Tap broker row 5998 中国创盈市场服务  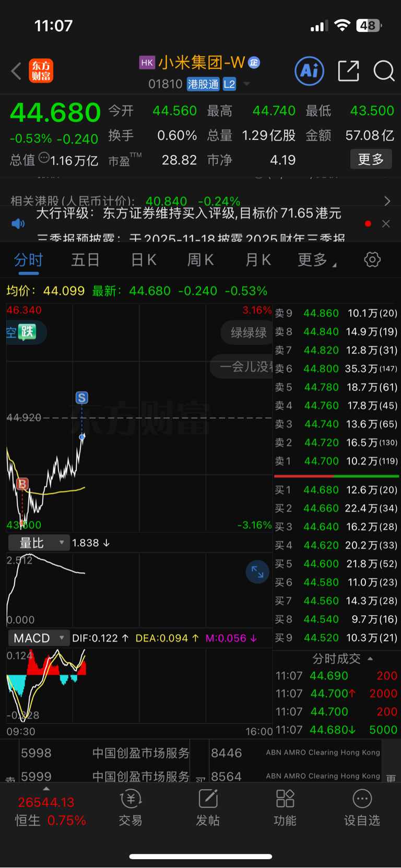[x=105, y=753]
